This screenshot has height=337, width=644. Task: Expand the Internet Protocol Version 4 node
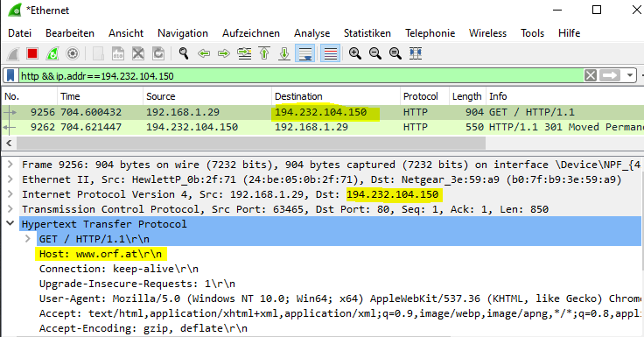coord(10,194)
